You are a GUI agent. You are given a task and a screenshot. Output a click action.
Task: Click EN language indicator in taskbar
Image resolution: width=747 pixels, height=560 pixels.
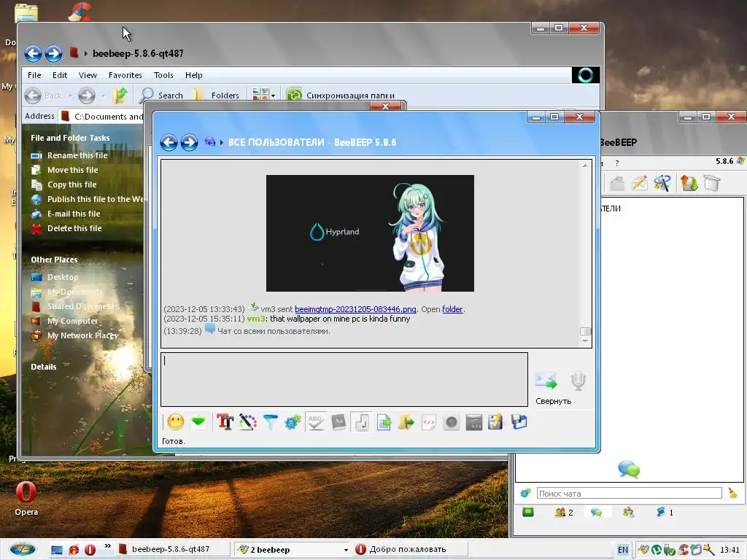point(623,550)
